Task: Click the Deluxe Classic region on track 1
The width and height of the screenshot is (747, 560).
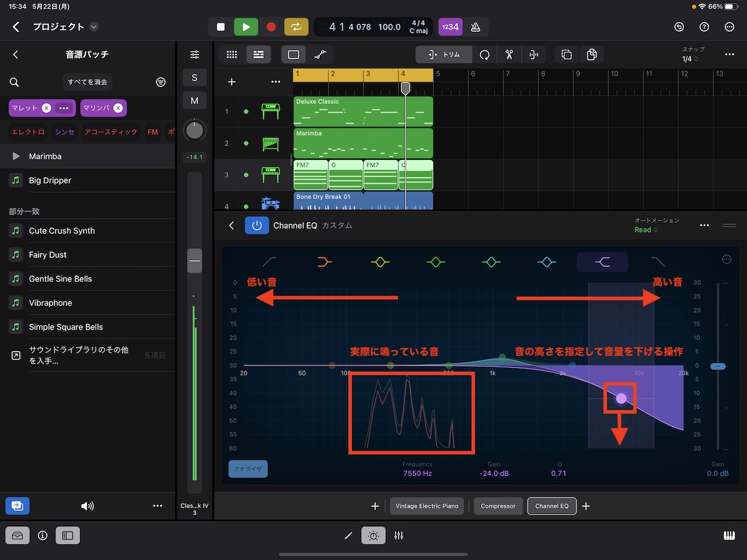Action: (363, 111)
